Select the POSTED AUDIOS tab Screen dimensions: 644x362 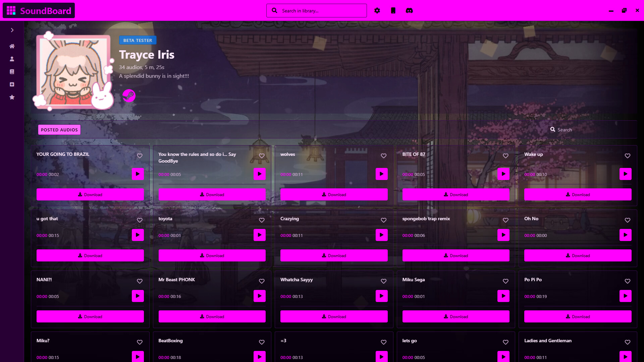click(59, 129)
